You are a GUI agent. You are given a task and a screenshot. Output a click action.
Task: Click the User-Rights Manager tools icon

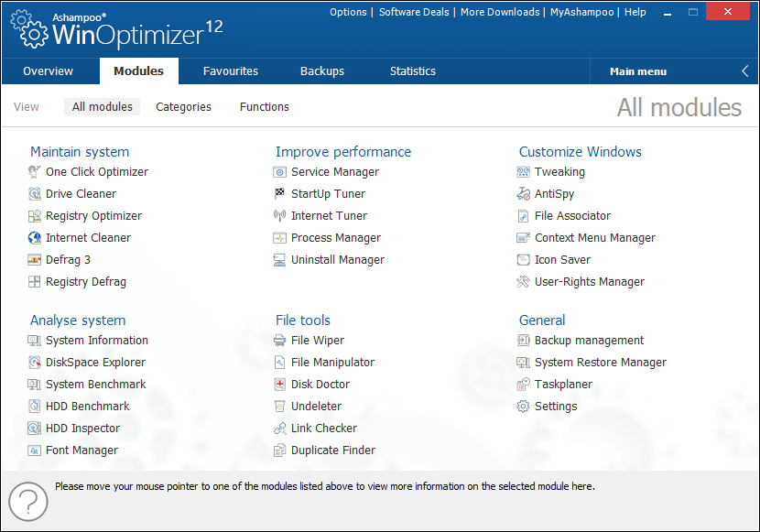click(x=524, y=282)
